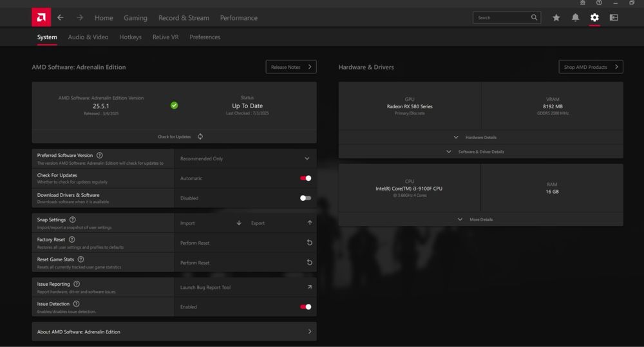This screenshot has width=644, height=347.
Task: Open the Performance menu
Action: [x=239, y=17]
